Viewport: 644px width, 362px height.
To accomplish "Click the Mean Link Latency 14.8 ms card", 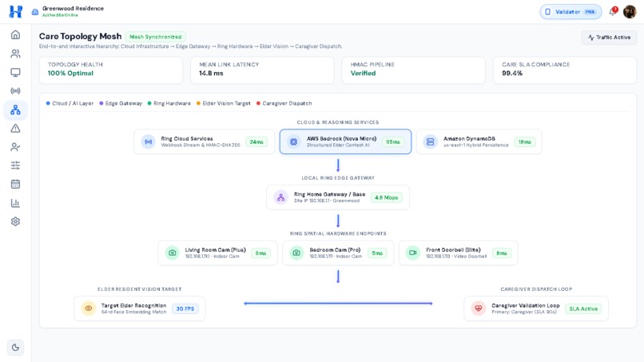I will click(262, 70).
